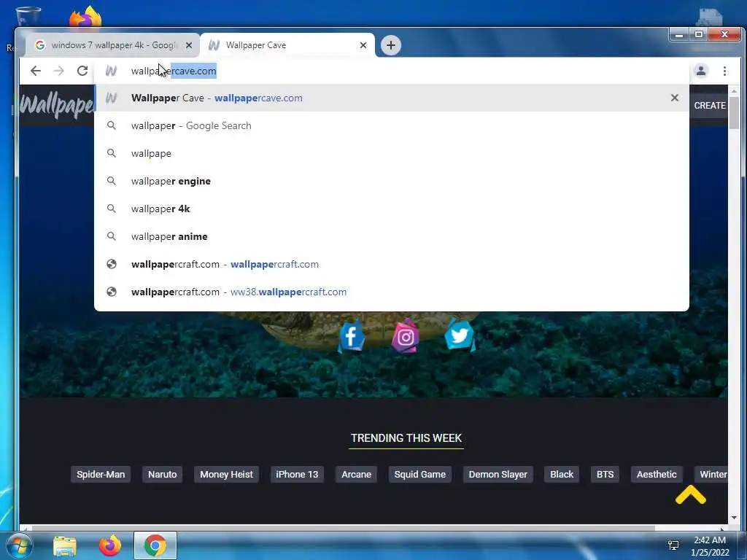Click the horizontal scrollbar at page bottom
Image resolution: width=747 pixels, height=560 pixels.
343,528
